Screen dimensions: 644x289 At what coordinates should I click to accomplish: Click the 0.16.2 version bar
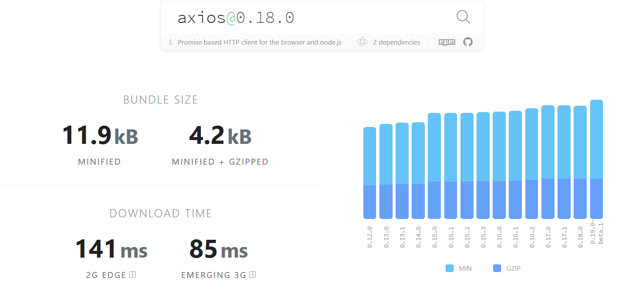point(532,163)
